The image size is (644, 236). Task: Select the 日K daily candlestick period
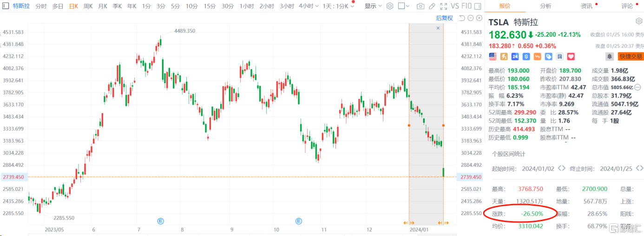73,6
